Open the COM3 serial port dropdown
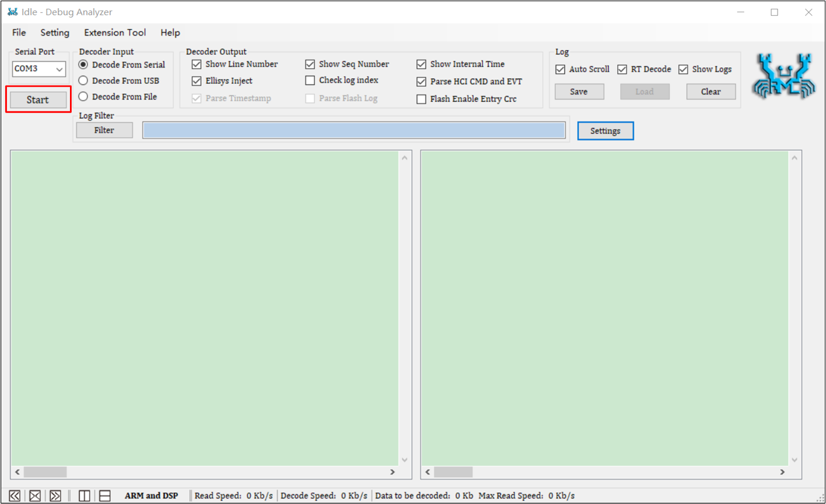This screenshot has height=504, width=826. click(39, 69)
